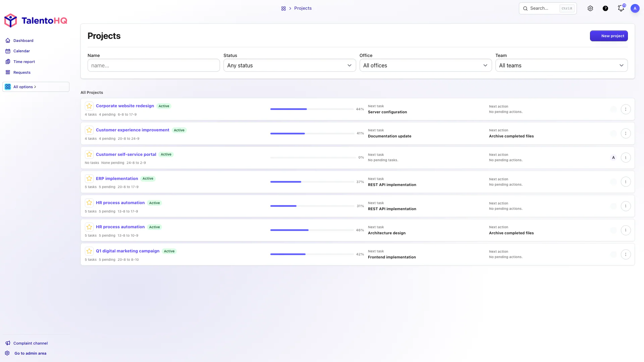This screenshot has width=644, height=362.
Task: Click the 'All Projects' heading
Action: (92, 93)
